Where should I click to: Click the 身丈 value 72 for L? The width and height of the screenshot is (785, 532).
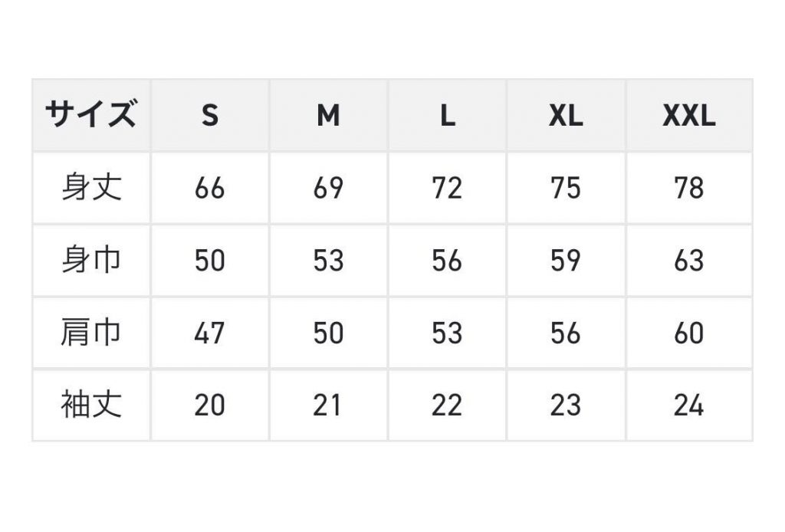coord(447,188)
